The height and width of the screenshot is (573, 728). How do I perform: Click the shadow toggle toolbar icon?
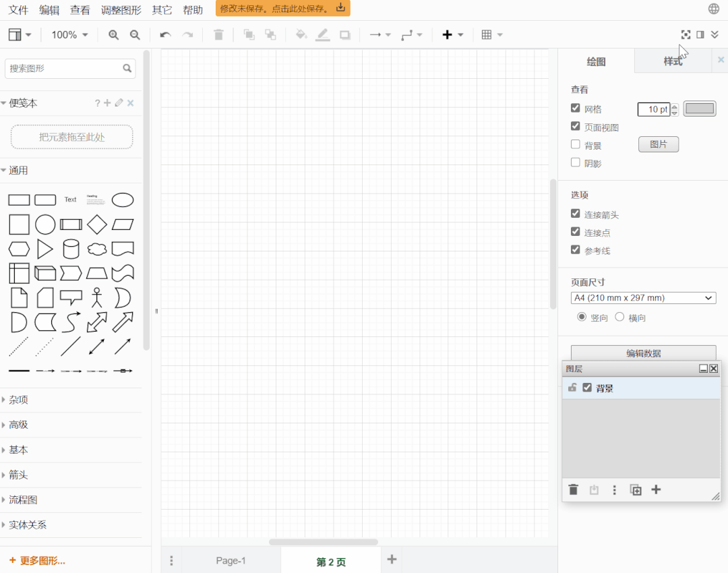[x=345, y=35]
